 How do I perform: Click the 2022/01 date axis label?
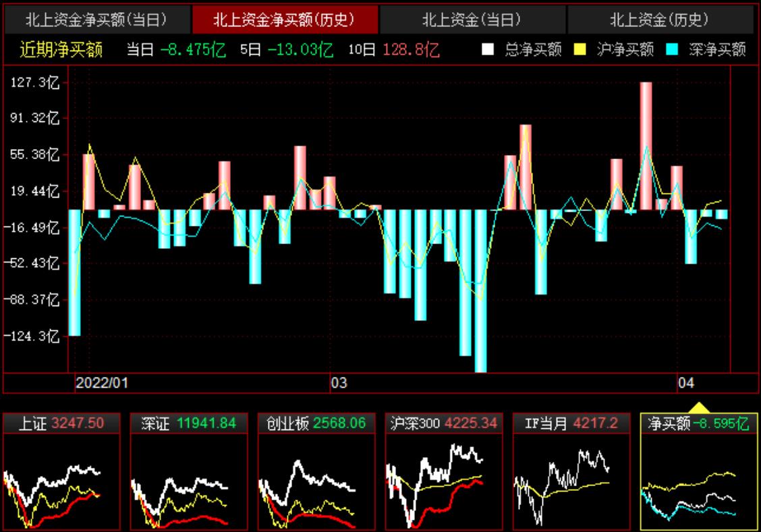[101, 383]
